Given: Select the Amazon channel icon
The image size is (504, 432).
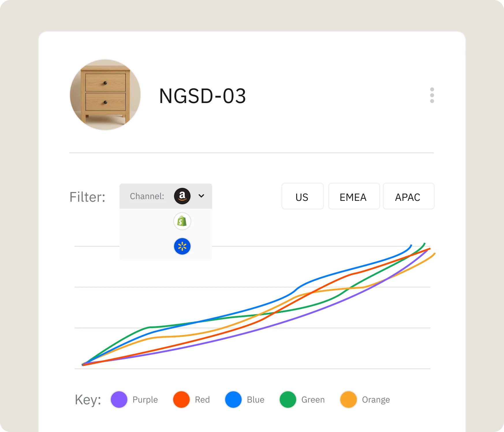Looking at the screenshot, I should (x=182, y=196).
